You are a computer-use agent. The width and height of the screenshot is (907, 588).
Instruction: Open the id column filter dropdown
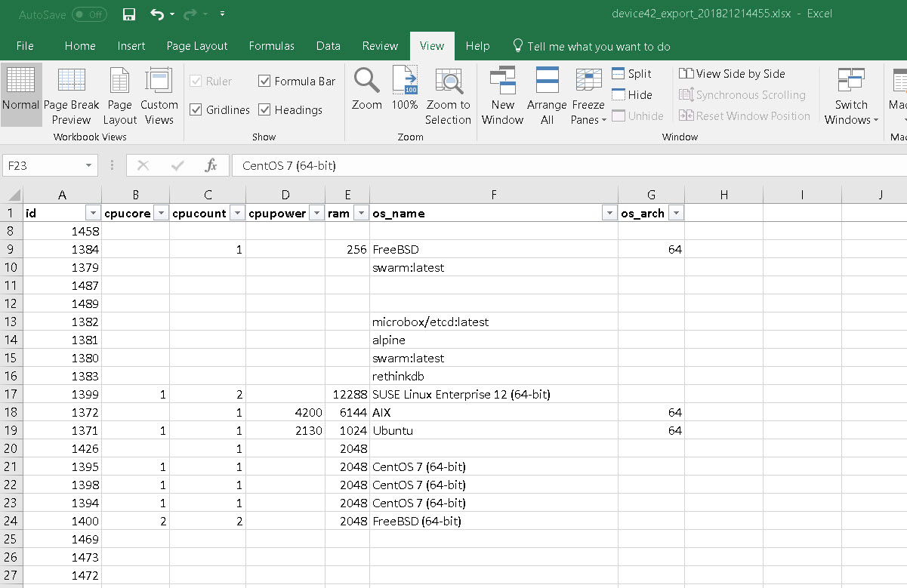(93, 214)
